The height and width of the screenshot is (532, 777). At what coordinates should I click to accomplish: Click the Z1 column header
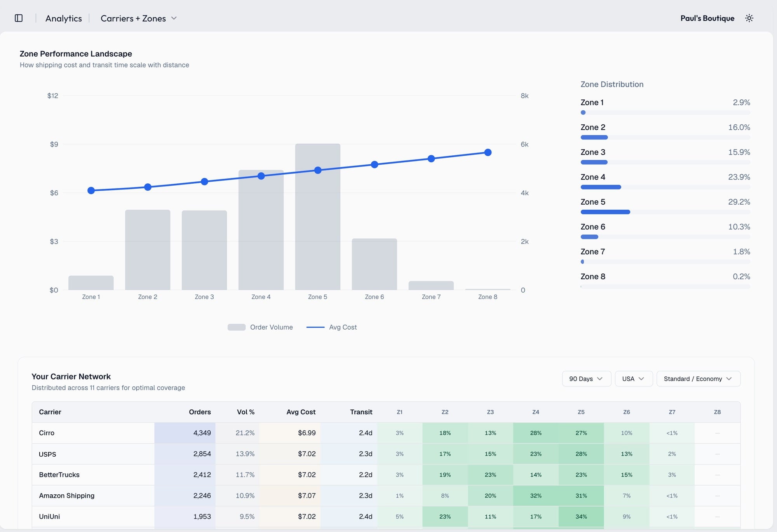click(400, 412)
